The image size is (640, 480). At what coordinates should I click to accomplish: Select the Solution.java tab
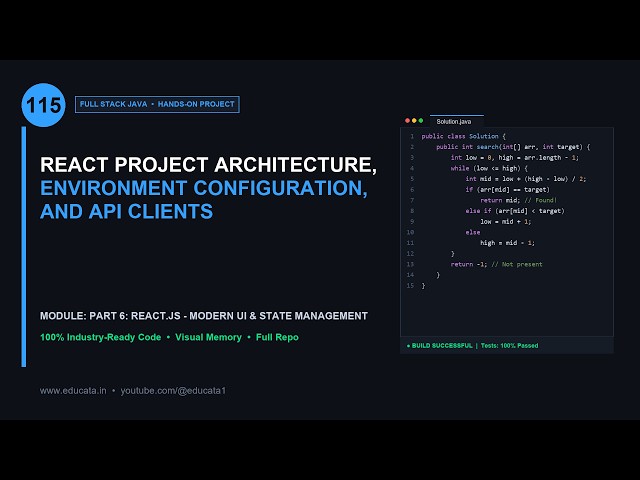pos(456,121)
